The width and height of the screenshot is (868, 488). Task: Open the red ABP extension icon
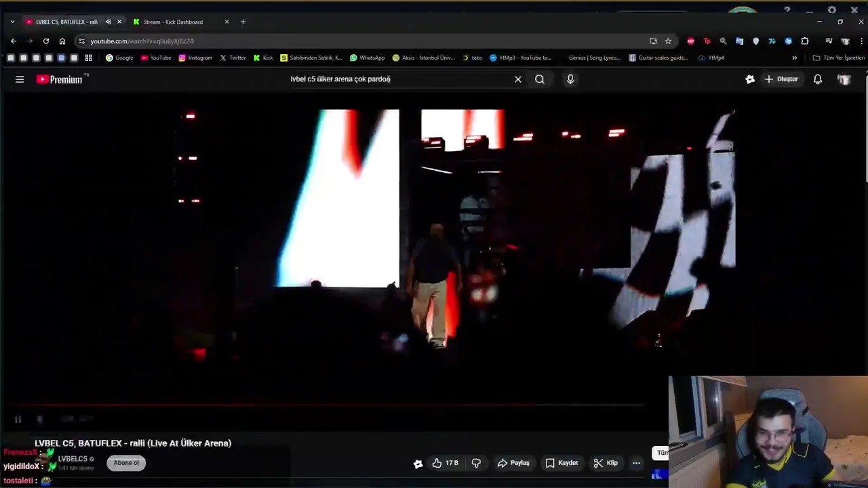click(690, 41)
